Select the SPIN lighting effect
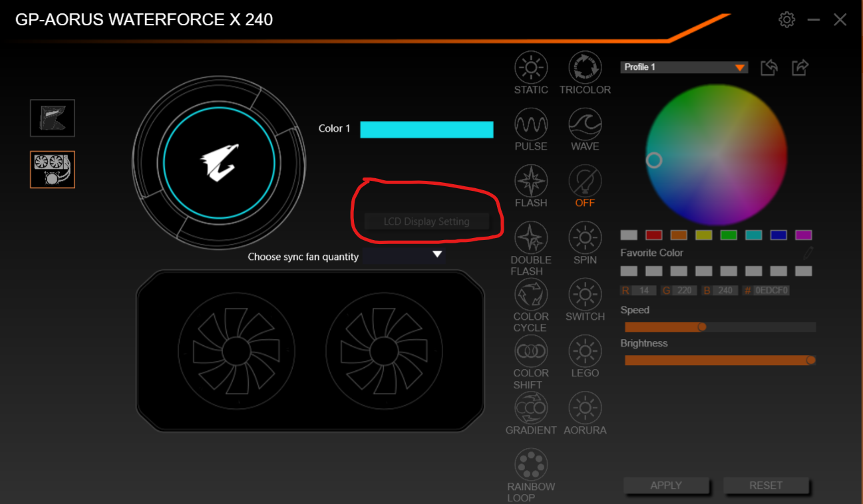The image size is (863, 504). (585, 238)
